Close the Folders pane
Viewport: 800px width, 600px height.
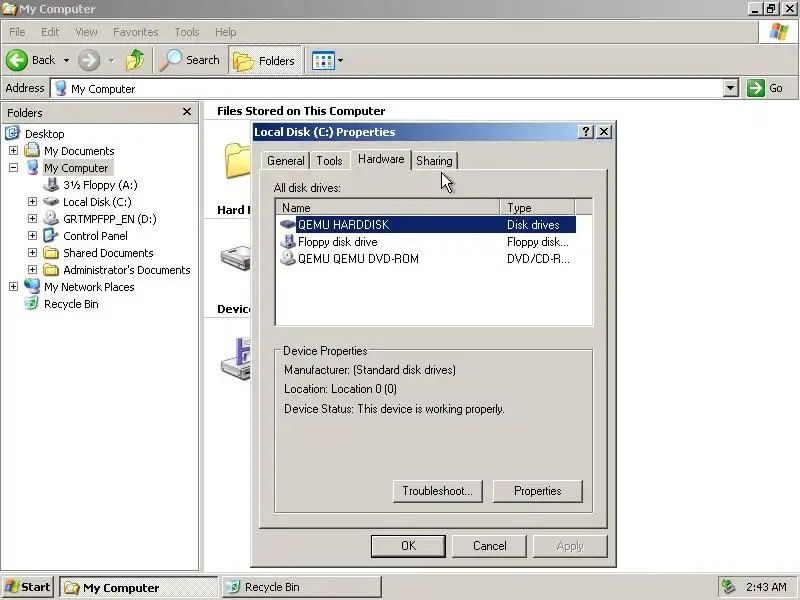point(187,111)
